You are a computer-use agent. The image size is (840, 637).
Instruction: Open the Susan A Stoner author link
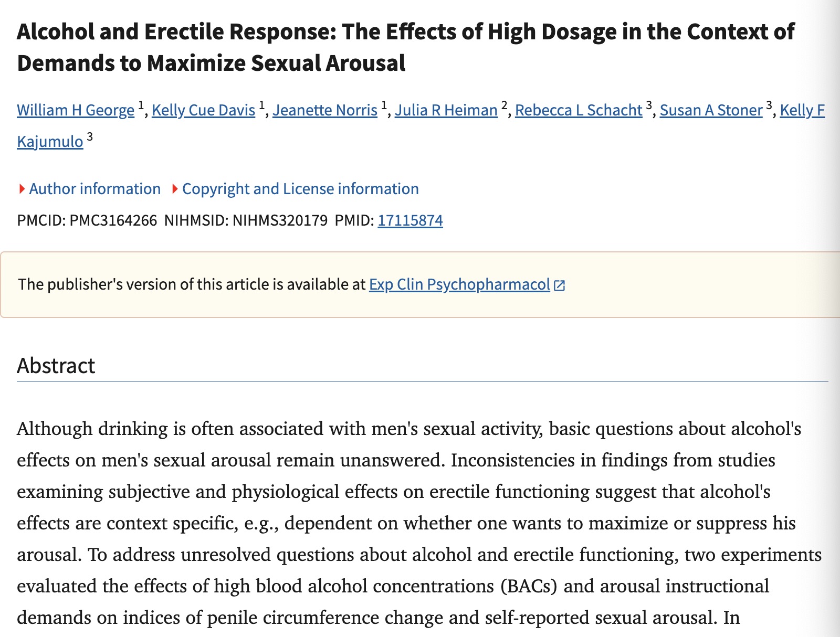click(x=711, y=110)
